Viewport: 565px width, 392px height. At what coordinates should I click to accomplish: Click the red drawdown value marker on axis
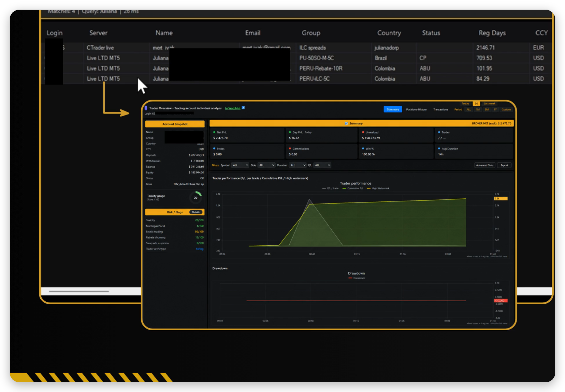(x=501, y=301)
